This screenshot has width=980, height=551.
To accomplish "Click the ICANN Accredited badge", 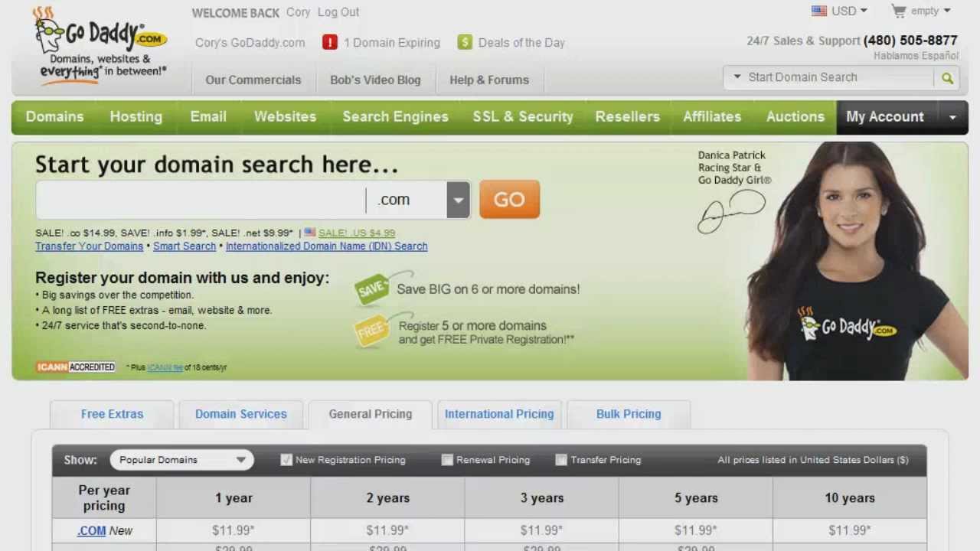I will pyautogui.click(x=75, y=367).
